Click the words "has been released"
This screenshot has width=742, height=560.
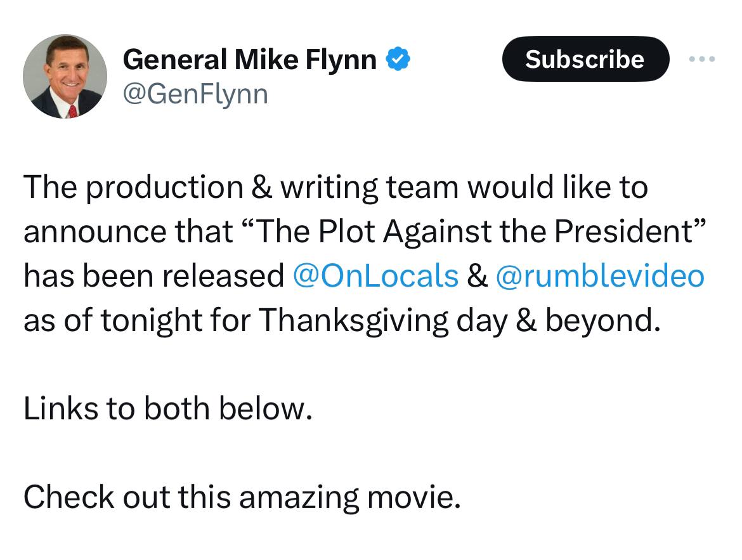154,276
